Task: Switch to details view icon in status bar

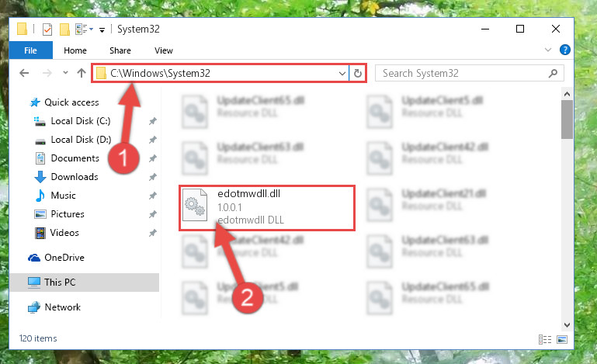Action: coord(545,339)
